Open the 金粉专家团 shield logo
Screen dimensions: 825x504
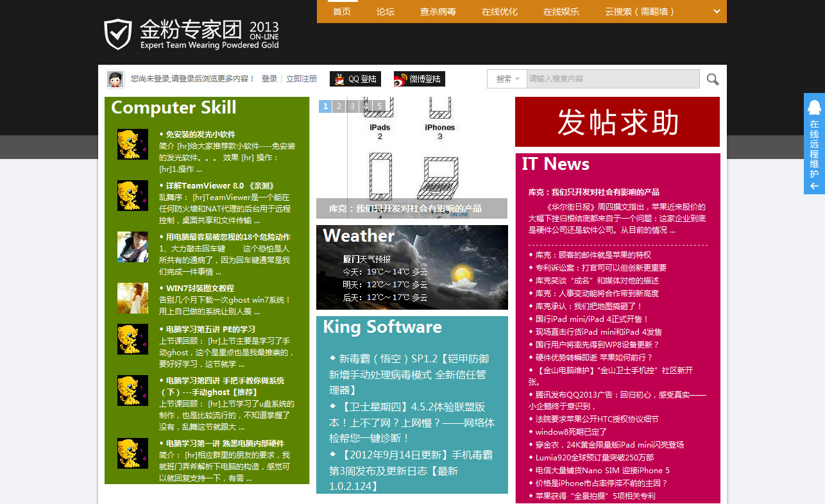191,35
